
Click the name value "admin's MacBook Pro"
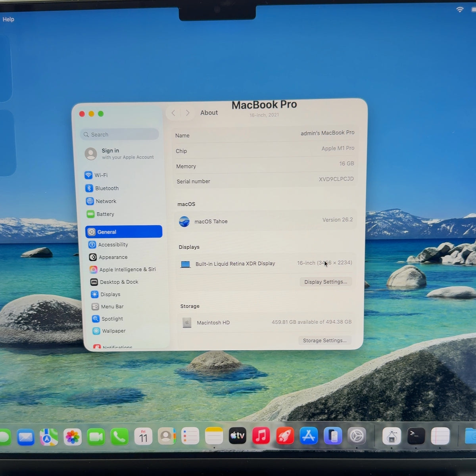tap(328, 133)
